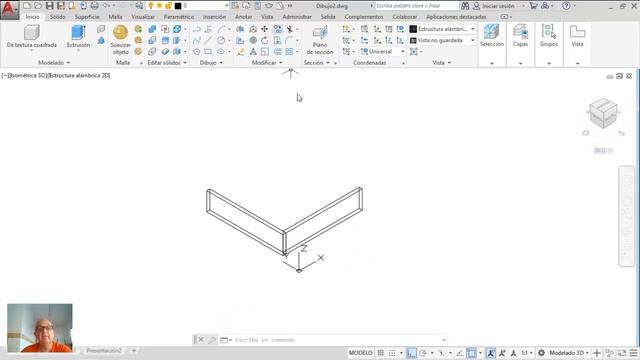The height and width of the screenshot is (360, 640).
Task: Expand the Editar sólidos panel
Action: click(x=167, y=62)
